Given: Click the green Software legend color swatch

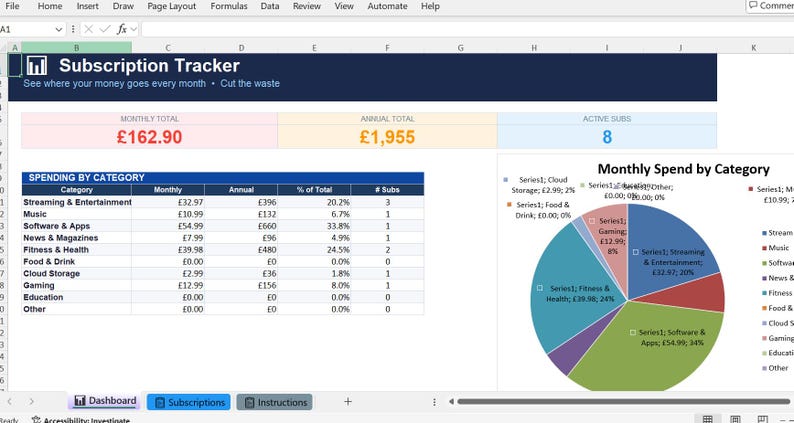Looking at the screenshot, I should coord(764,263).
